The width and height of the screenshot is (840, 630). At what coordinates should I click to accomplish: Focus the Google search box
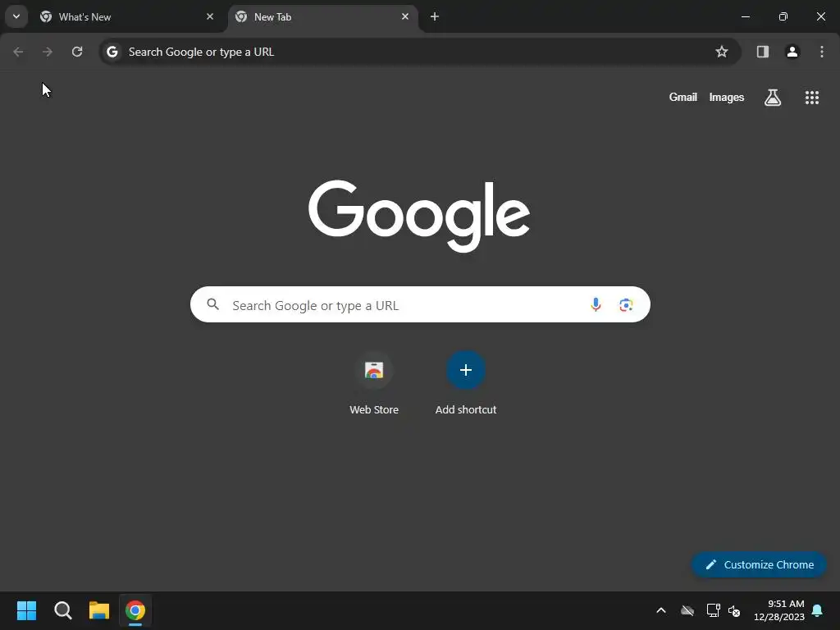(x=420, y=304)
